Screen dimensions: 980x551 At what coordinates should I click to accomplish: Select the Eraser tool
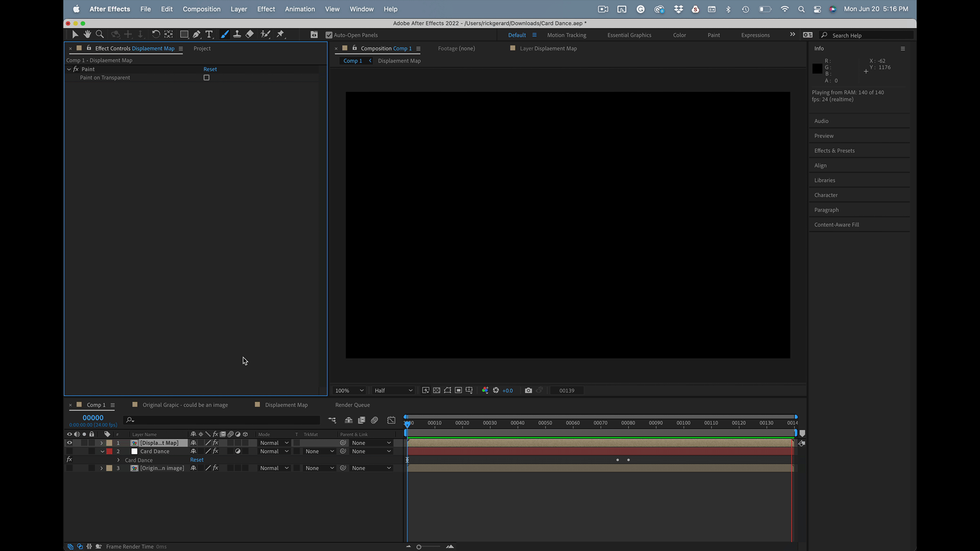[x=250, y=34]
